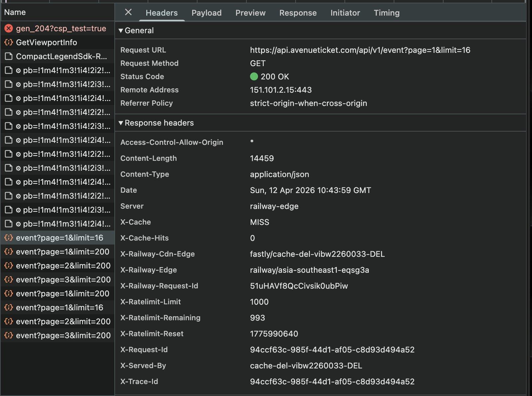This screenshot has height=396, width=532.
Task: Click the Name column header
Action: point(58,12)
